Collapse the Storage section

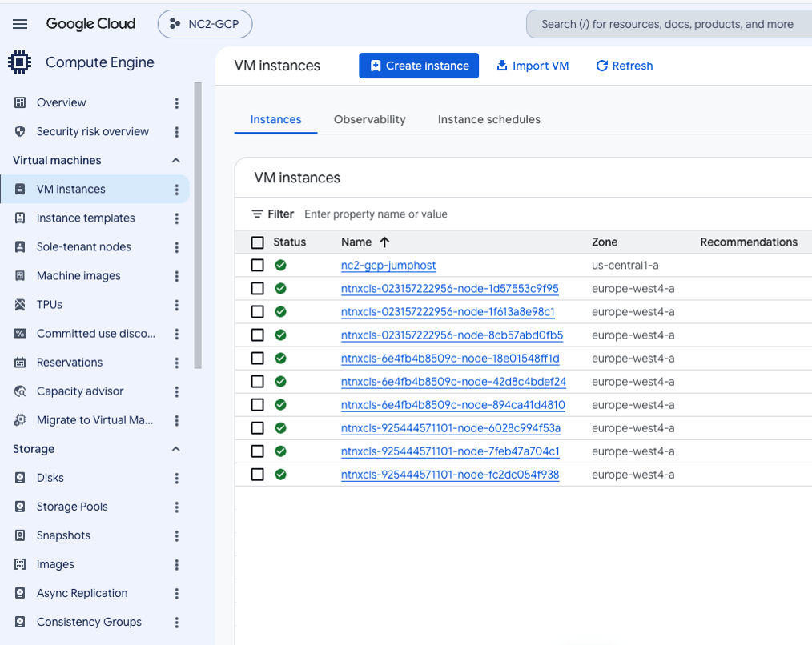[176, 449]
